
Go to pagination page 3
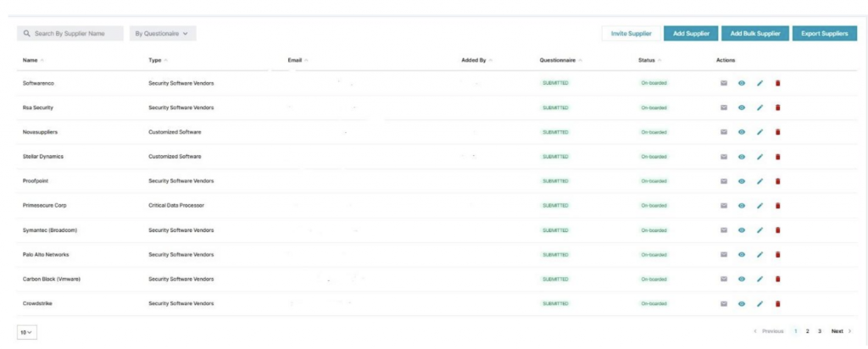coord(820,331)
